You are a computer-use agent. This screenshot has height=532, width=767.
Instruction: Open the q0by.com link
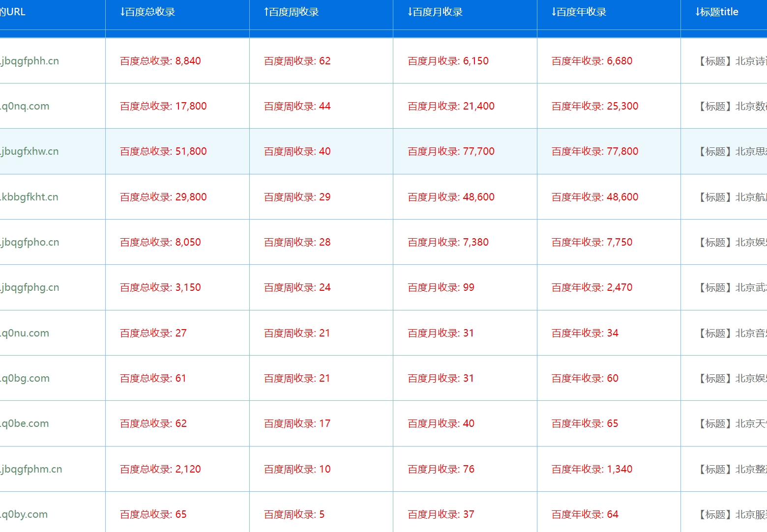(24, 514)
